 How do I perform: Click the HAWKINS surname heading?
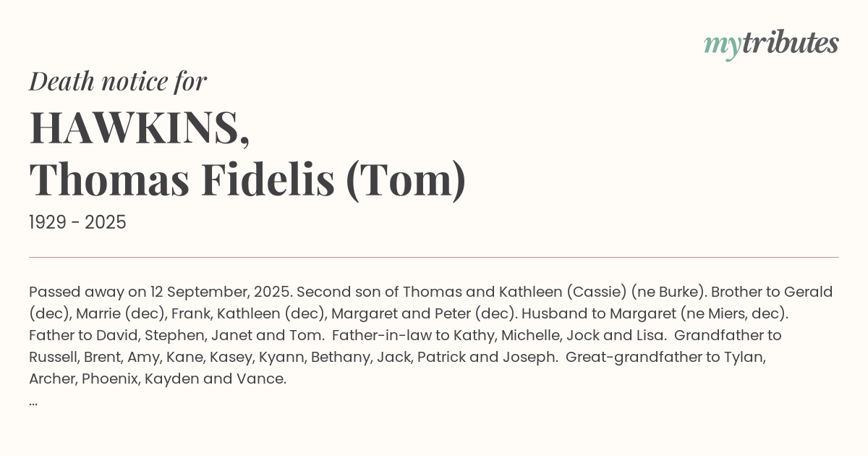coord(140,127)
